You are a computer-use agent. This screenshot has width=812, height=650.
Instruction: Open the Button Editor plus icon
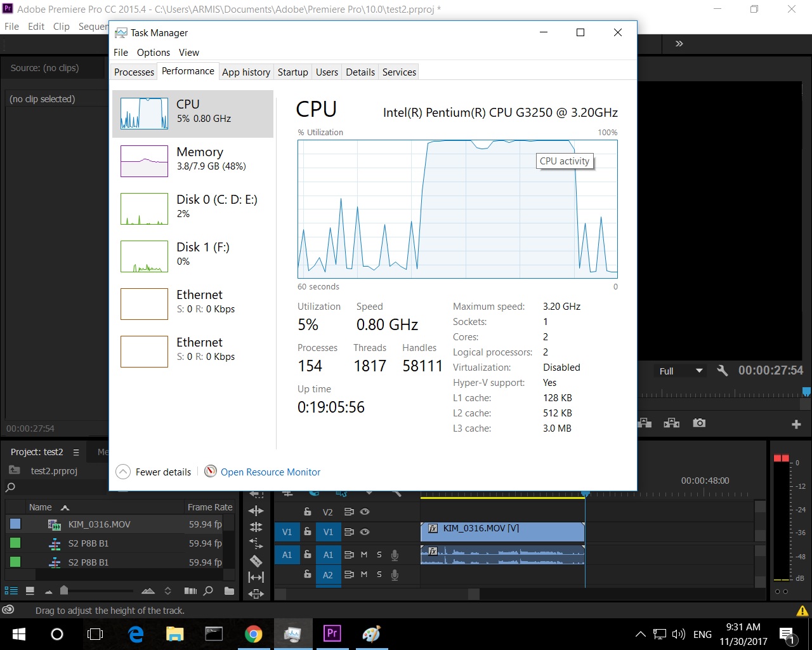point(796,424)
